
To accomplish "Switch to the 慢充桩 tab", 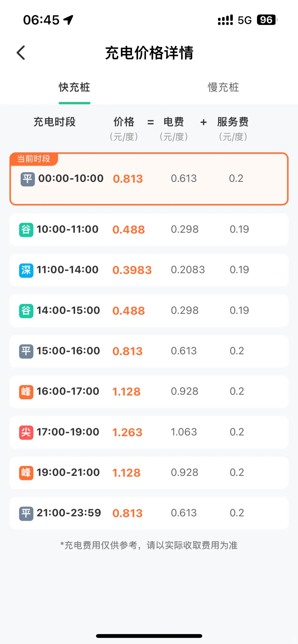I will (223, 87).
